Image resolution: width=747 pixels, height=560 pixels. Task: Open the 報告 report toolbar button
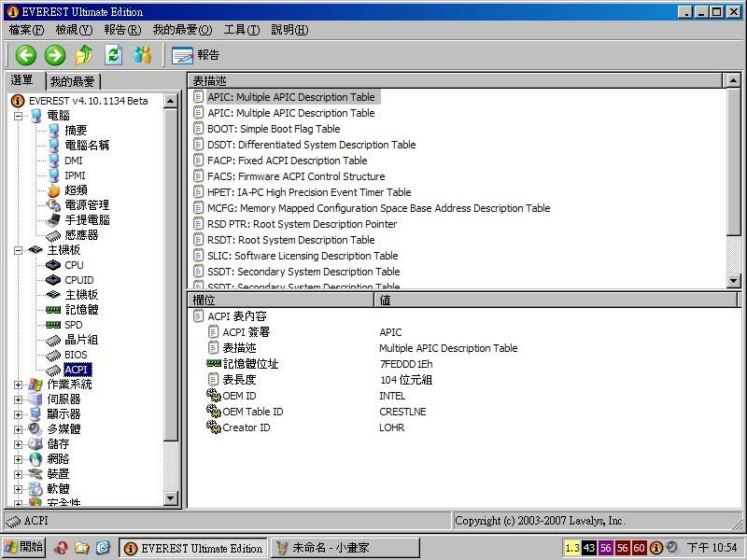196,55
